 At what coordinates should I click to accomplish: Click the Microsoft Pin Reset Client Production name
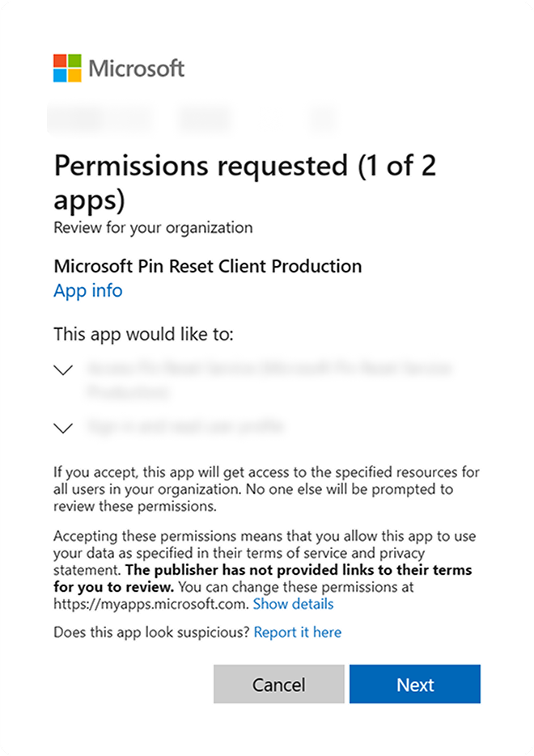point(208,266)
